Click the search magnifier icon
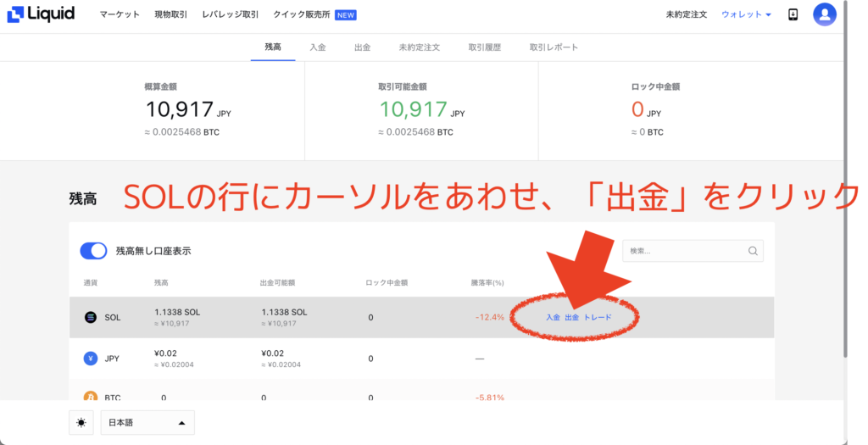This screenshot has width=868, height=445. [x=753, y=251]
